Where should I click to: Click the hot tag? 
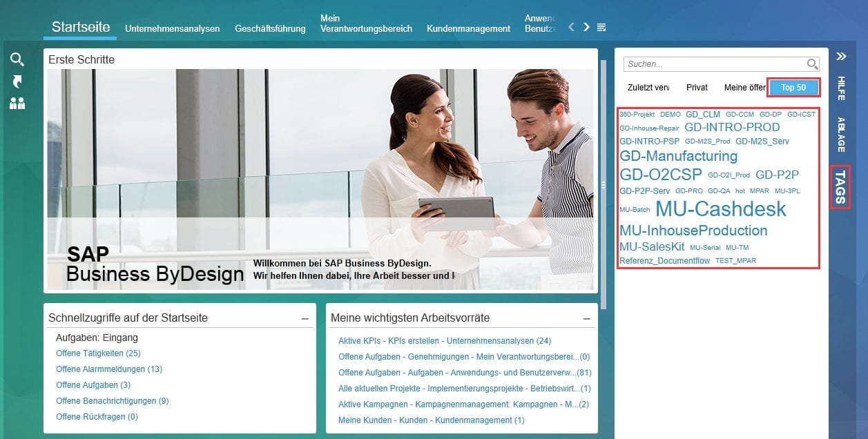click(740, 191)
